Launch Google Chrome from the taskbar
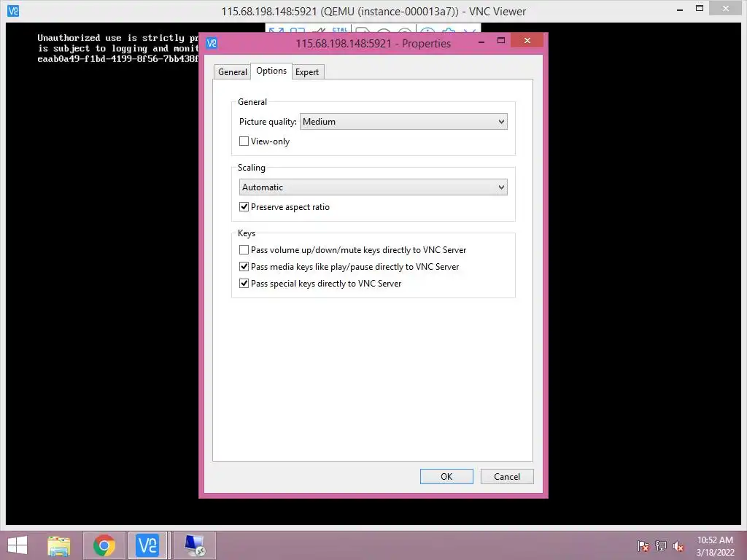 (104, 545)
